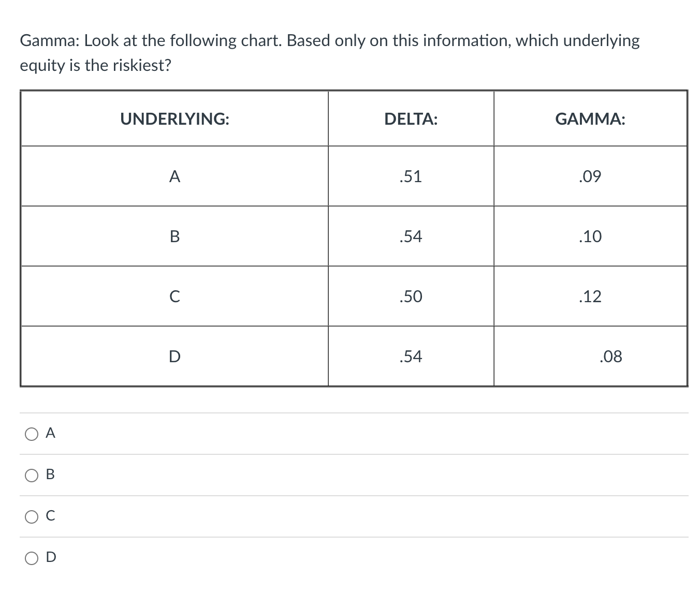Select radio button for answer D
This screenshot has height=593, width=700.
pos(31,557)
